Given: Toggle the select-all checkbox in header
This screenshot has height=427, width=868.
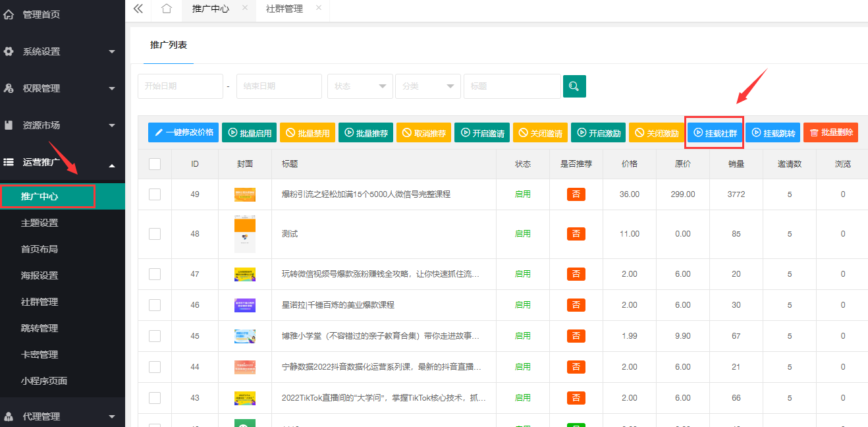Looking at the screenshot, I should click(x=155, y=164).
